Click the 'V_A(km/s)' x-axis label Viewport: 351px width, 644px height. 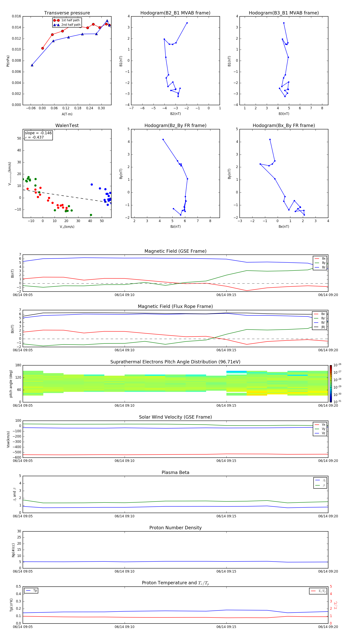click(x=67, y=227)
